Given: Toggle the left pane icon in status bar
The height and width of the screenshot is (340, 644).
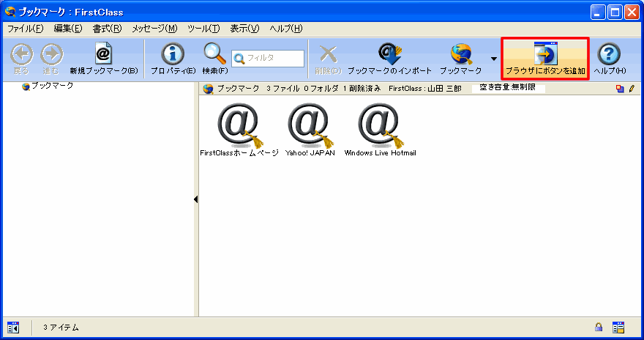Looking at the screenshot, I should 13,327.
